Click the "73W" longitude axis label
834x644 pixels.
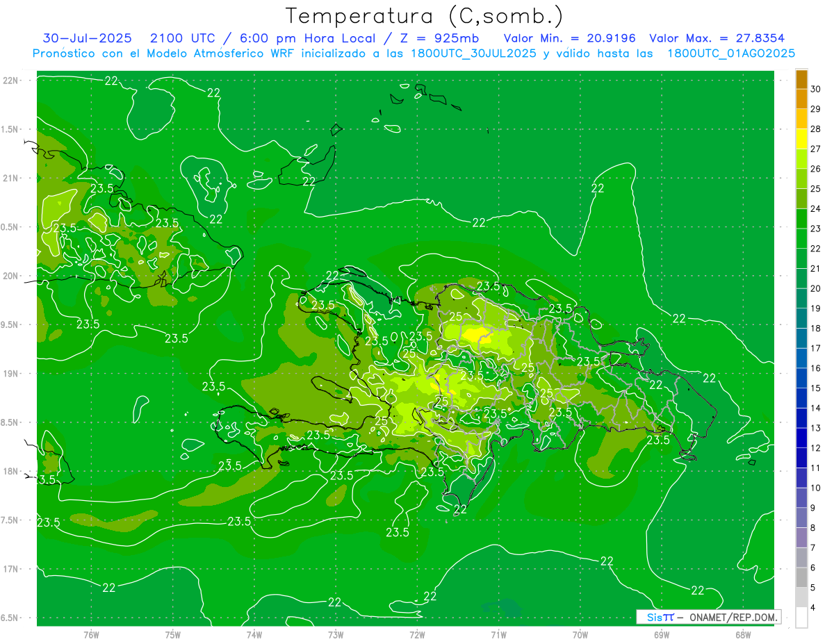click(336, 635)
